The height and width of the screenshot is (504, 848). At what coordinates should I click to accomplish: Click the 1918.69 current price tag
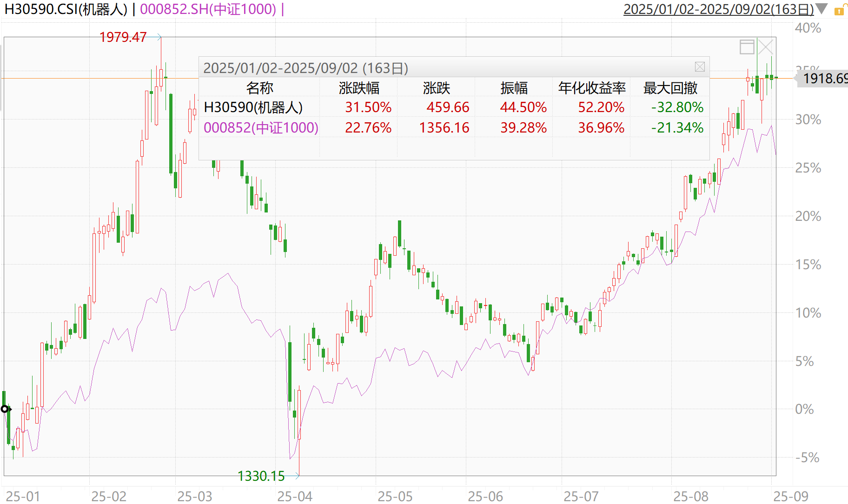[824, 79]
